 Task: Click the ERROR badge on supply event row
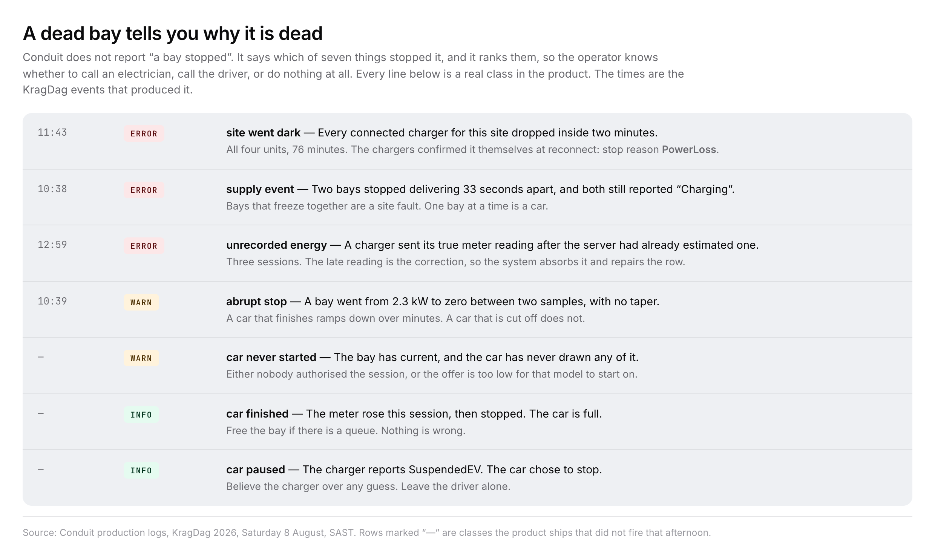pos(144,190)
